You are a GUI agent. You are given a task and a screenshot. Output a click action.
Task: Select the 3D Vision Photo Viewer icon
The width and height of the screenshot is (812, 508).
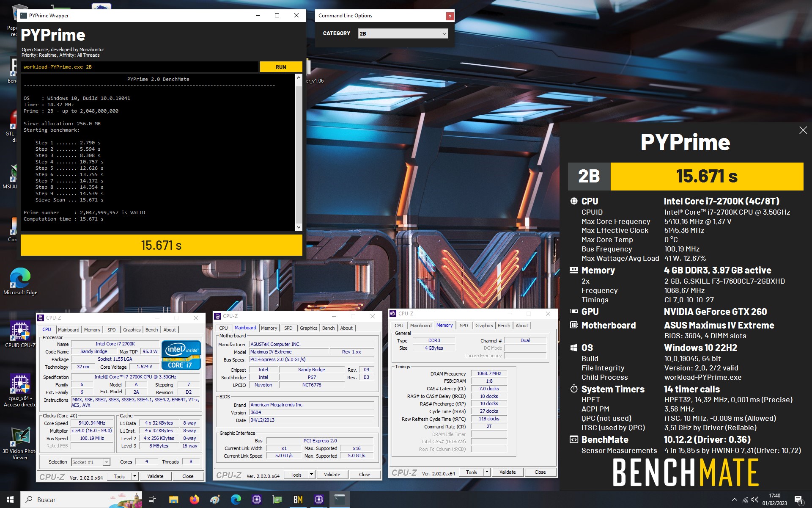pyautogui.click(x=20, y=444)
